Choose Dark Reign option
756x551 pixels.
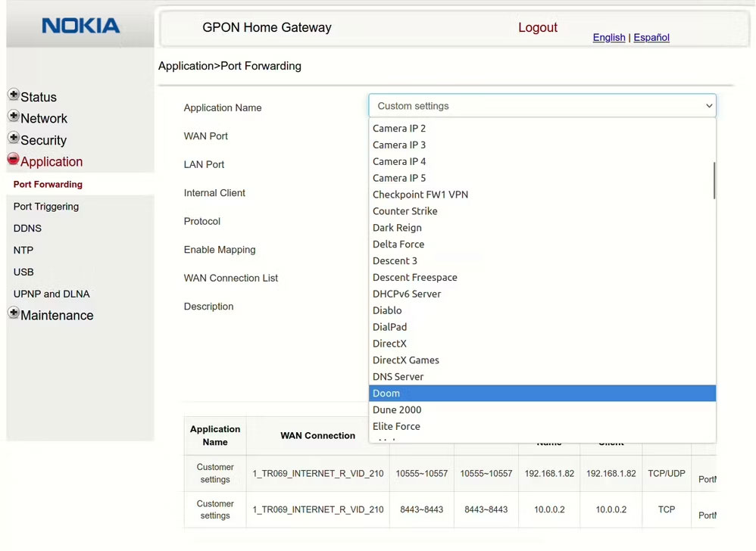coord(542,228)
